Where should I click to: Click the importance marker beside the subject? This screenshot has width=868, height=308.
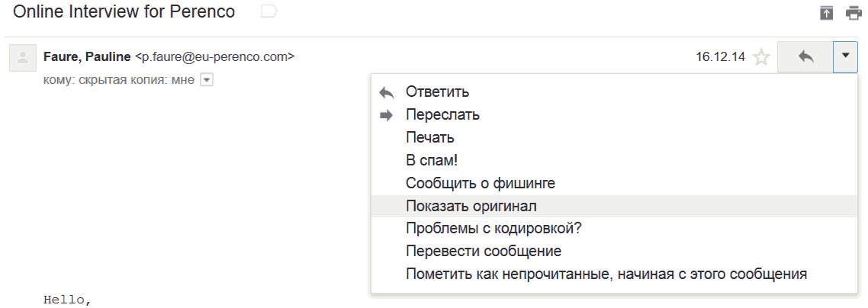(268, 11)
